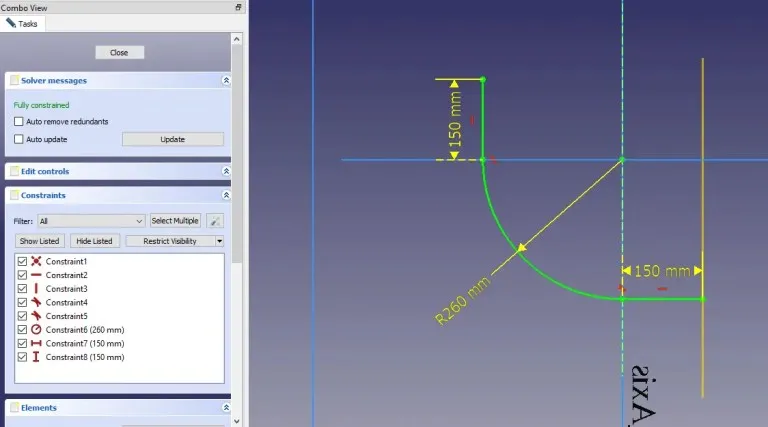Click the Fully constrained status text
This screenshot has width=768, height=427.
coord(42,105)
